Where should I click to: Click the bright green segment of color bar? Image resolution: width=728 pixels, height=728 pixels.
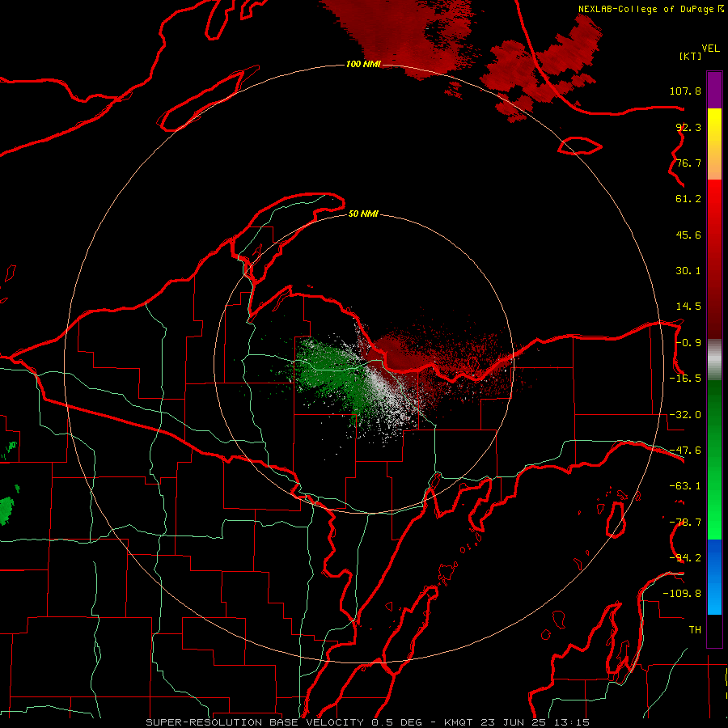click(714, 506)
